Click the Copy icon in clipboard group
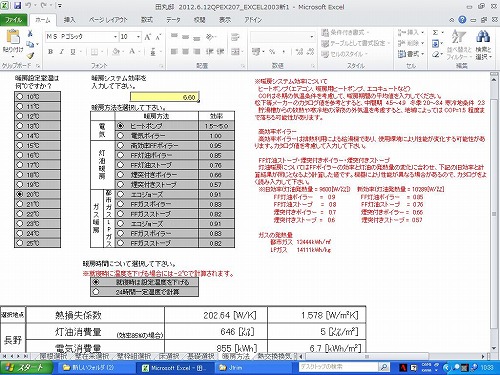The height and width of the screenshot is (375, 500). [x=30, y=44]
